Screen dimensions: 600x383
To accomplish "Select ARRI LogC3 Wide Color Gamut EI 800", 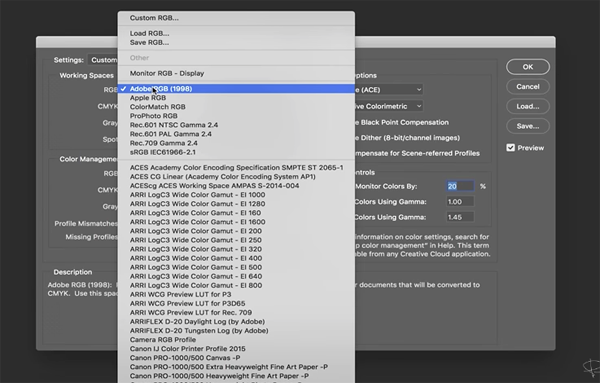I will 236,285.
